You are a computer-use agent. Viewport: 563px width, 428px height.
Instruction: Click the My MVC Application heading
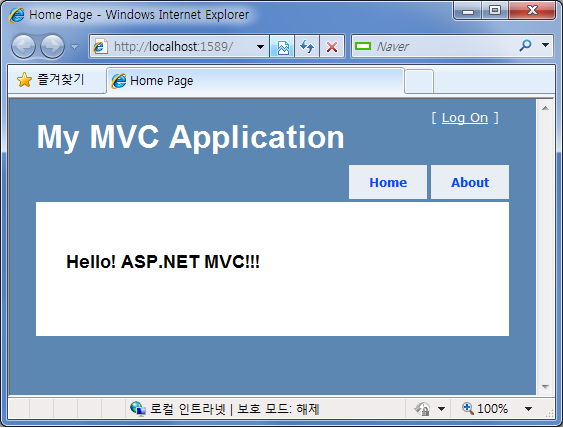pyautogui.click(x=191, y=137)
